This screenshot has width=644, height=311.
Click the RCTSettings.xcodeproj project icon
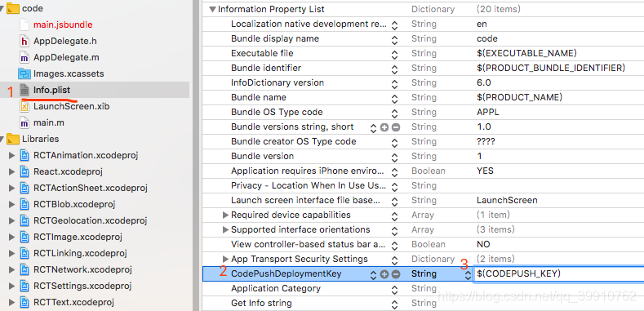(25, 286)
